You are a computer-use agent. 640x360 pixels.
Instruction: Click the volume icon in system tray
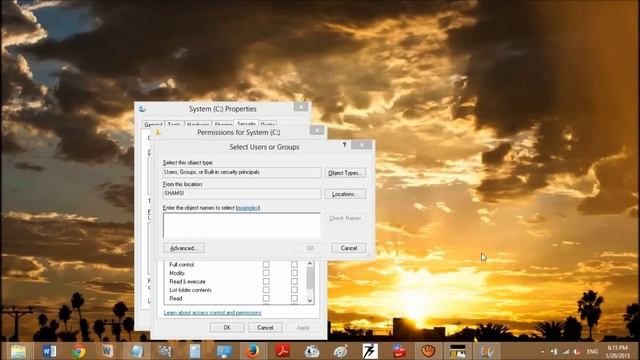coord(577,351)
